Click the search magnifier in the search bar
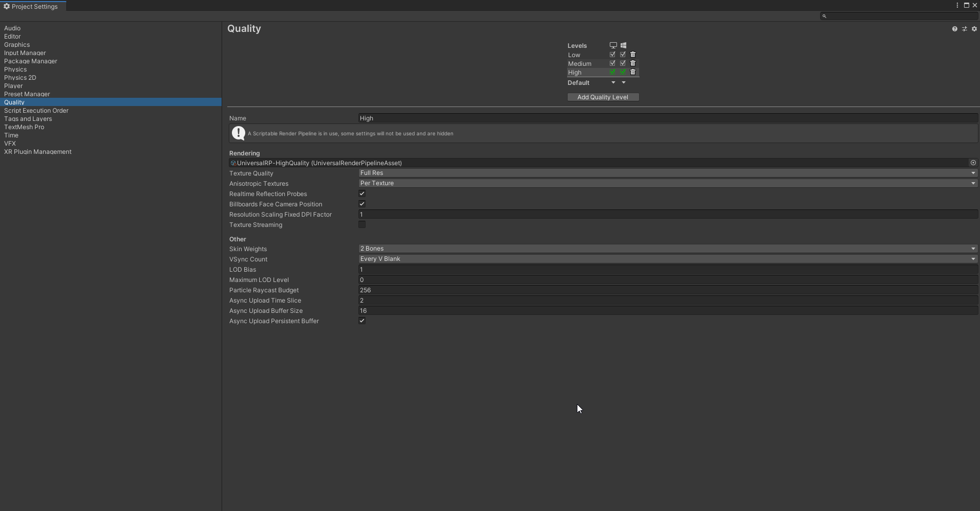Image resolution: width=980 pixels, height=511 pixels. pos(824,16)
